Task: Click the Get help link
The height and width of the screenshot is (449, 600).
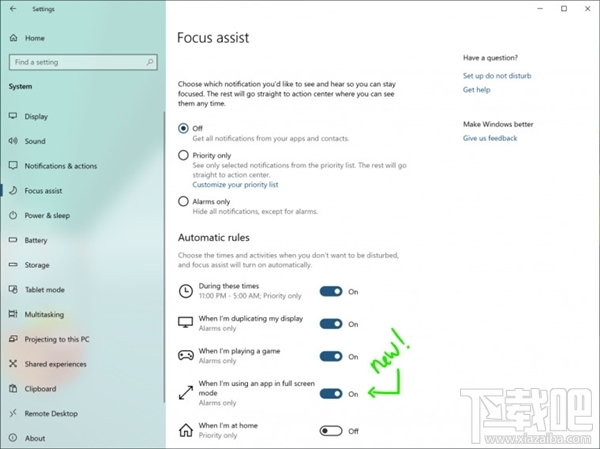Action: (x=476, y=90)
